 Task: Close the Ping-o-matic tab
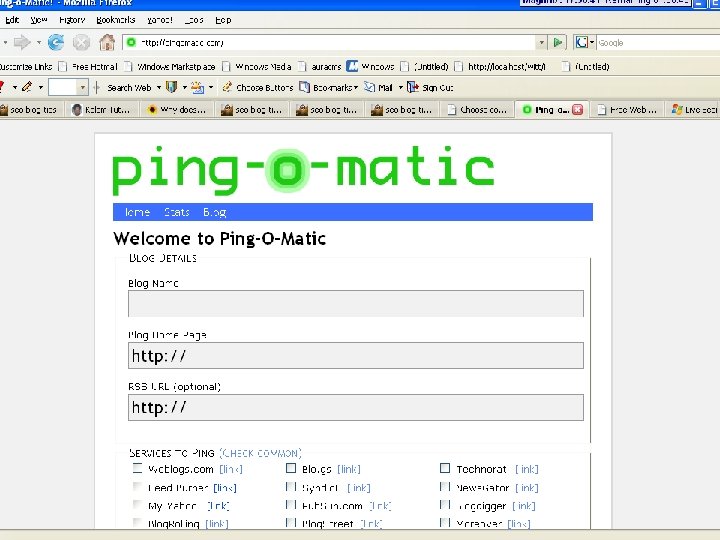[x=578, y=109]
